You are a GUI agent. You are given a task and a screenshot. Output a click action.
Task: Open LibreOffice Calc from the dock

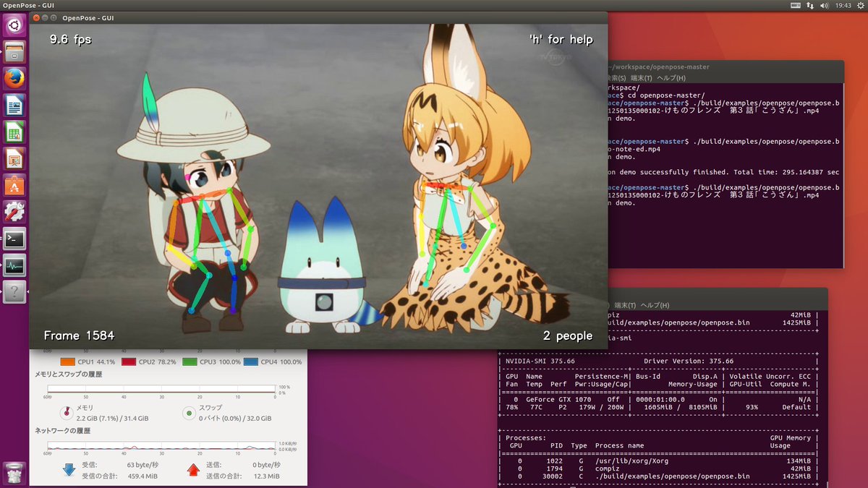(x=14, y=132)
